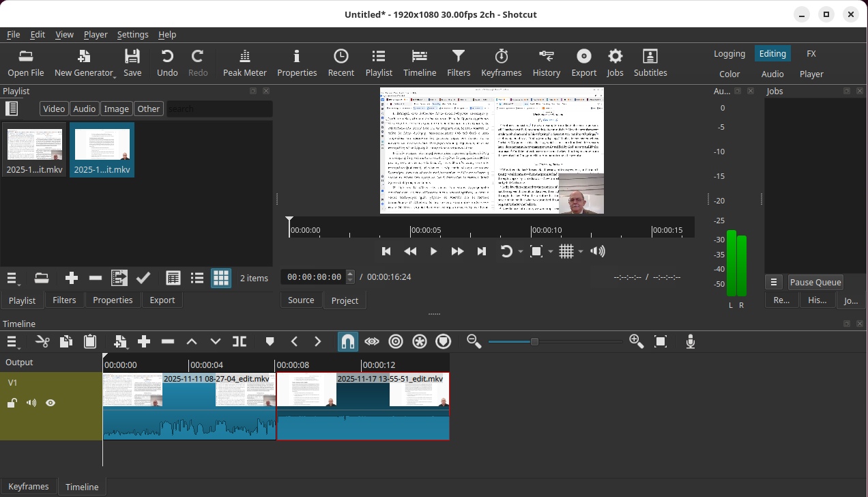Expand the New Generator dropdown

[115, 76]
